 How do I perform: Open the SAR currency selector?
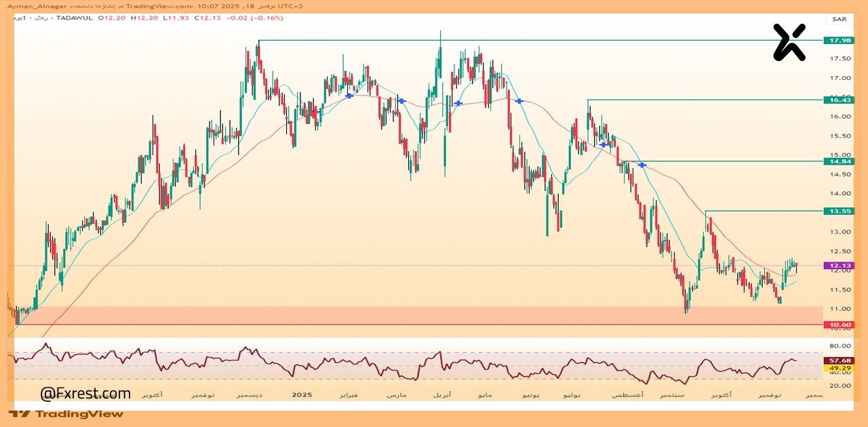coord(839,19)
